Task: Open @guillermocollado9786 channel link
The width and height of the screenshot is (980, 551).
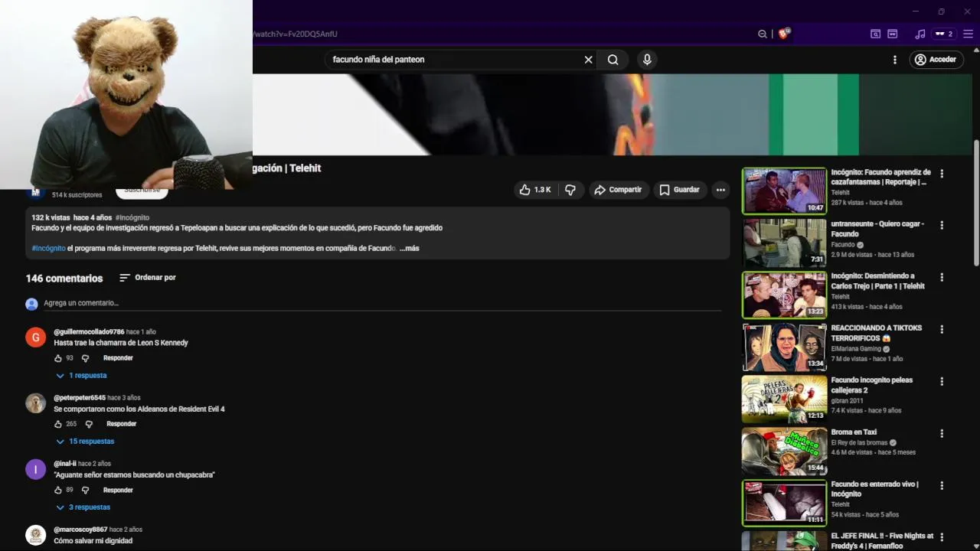Action: 89,332
